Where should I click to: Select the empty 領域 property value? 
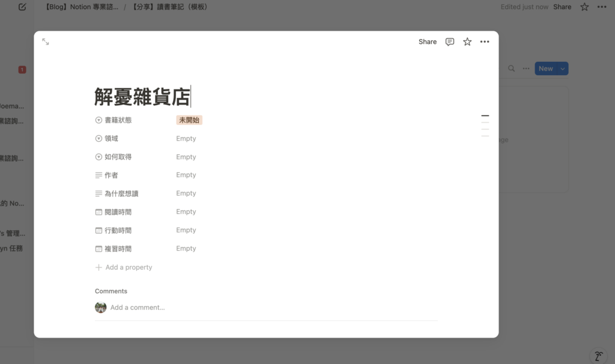coord(186,139)
